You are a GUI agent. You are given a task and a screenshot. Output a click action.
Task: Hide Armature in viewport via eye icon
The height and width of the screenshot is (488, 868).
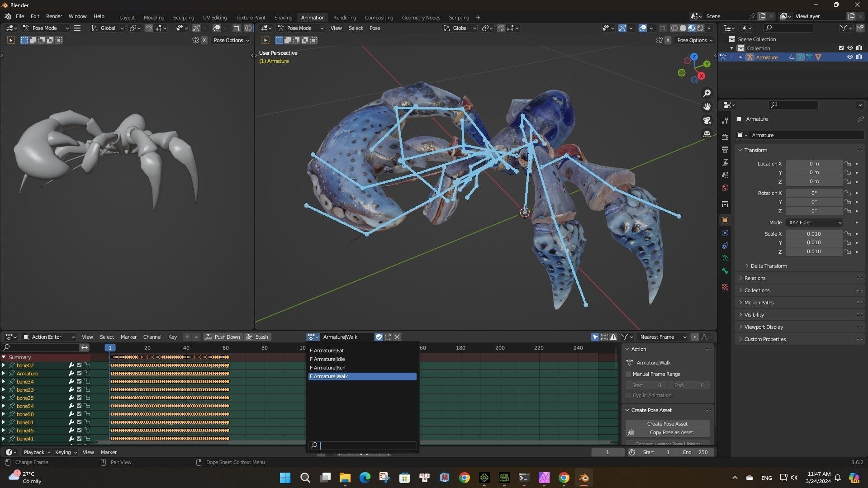tap(850, 57)
